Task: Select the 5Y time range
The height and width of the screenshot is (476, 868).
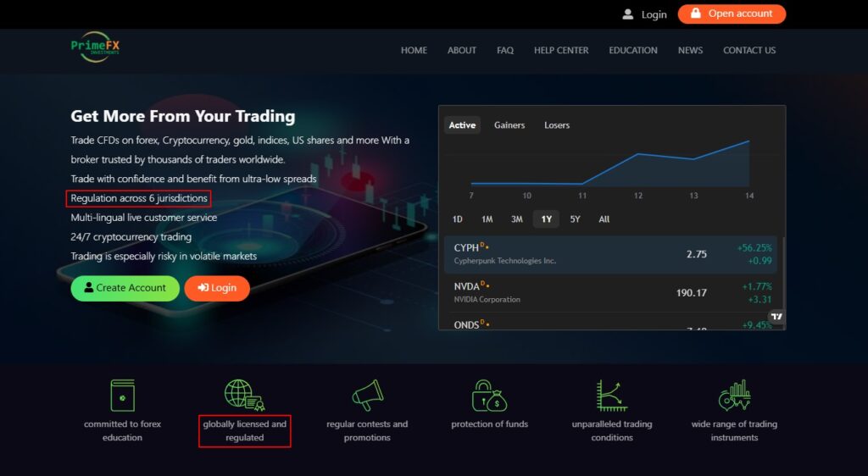Action: (x=576, y=219)
